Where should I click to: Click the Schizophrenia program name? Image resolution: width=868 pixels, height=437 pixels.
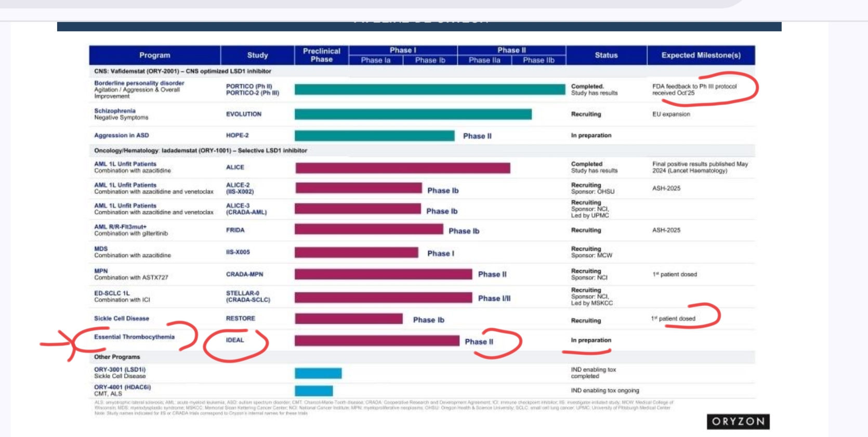point(115,111)
